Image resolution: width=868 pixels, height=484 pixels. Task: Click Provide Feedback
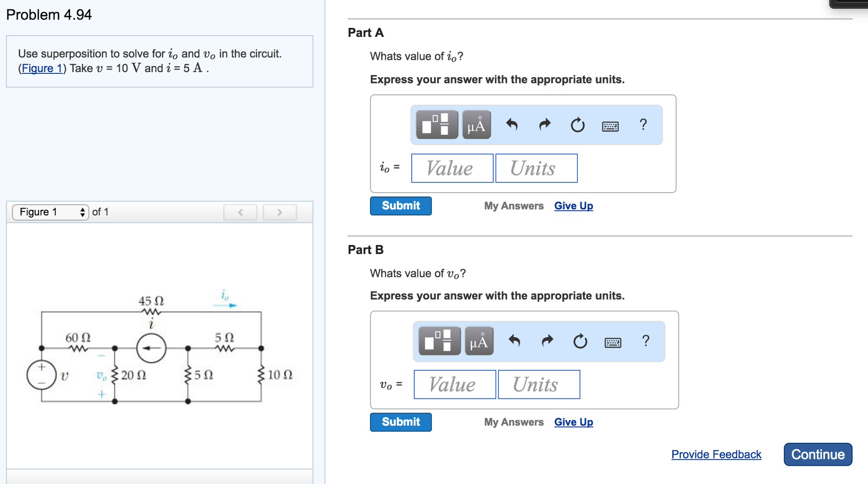click(716, 454)
